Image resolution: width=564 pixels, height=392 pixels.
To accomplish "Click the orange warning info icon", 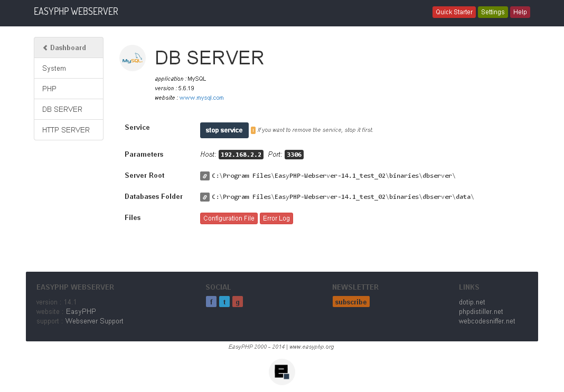I will (x=253, y=130).
